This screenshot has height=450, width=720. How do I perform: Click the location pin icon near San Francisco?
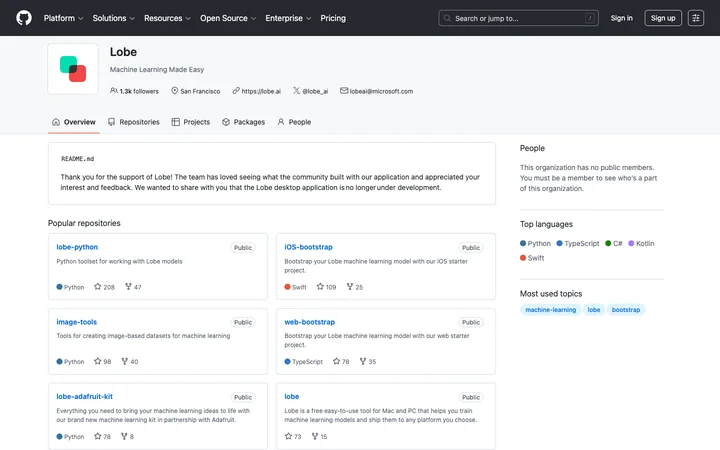[x=174, y=91]
